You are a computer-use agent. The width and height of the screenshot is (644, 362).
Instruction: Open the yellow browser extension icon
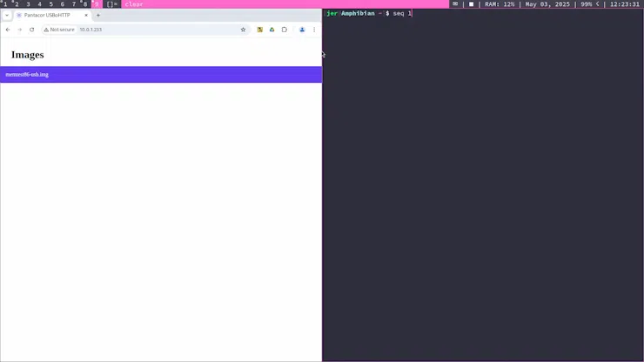260,30
